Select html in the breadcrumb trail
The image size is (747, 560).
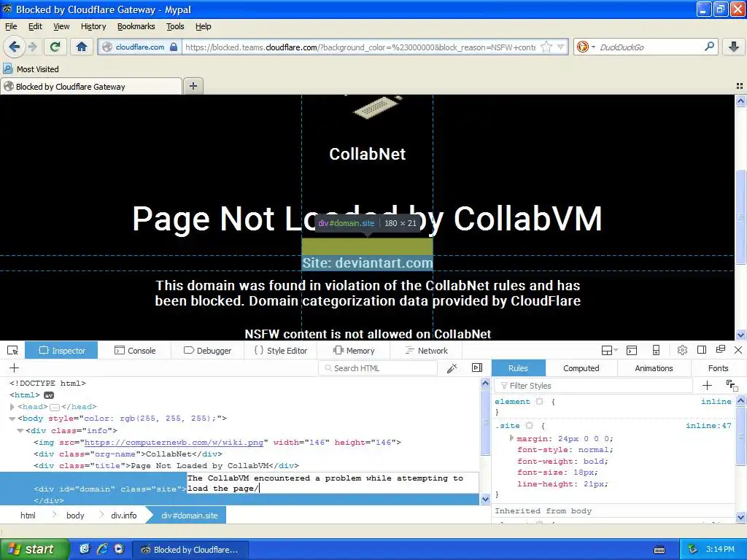[x=28, y=516]
